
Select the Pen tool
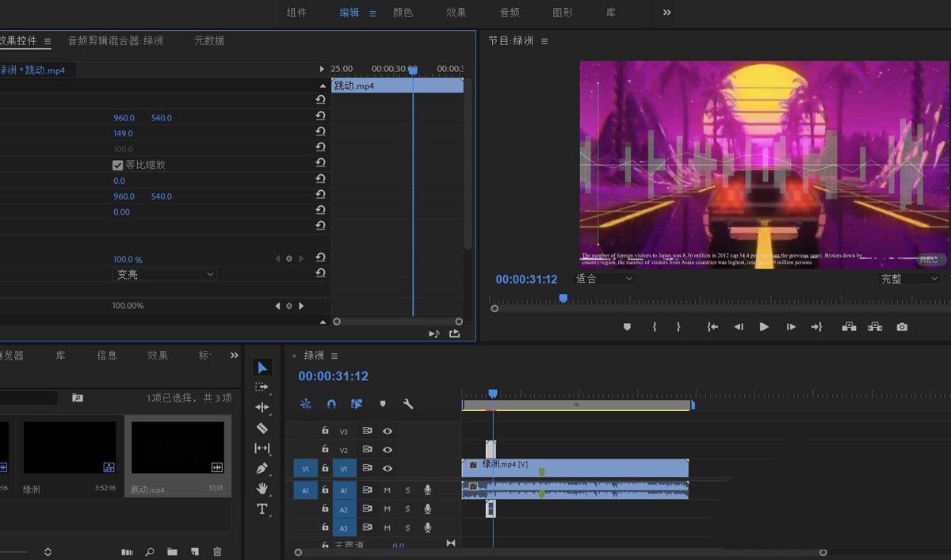coord(262,468)
